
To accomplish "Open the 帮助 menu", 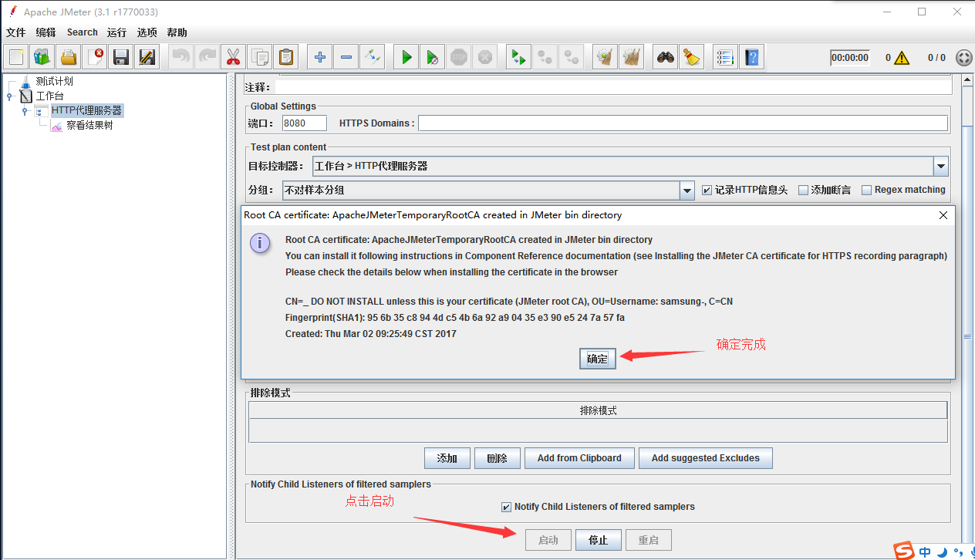I will (177, 32).
